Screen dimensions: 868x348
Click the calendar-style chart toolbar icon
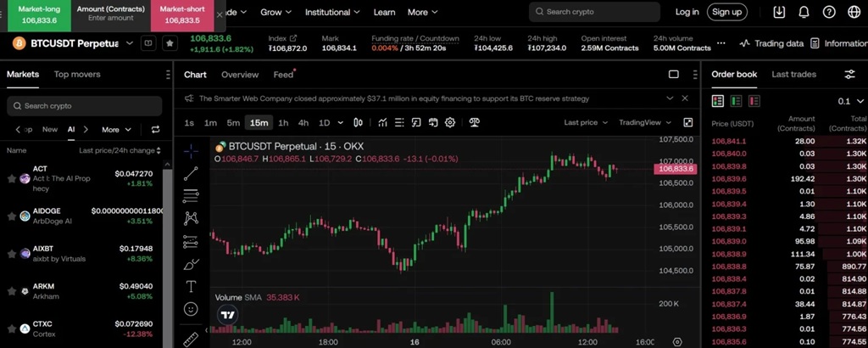(x=433, y=122)
